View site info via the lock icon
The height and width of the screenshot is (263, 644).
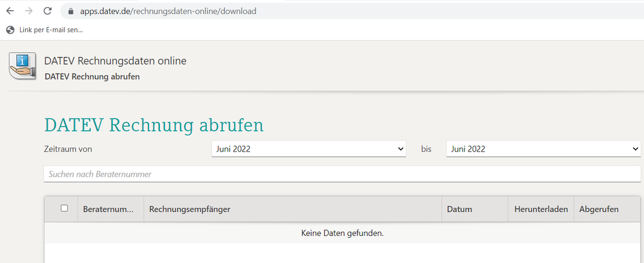[71, 12]
